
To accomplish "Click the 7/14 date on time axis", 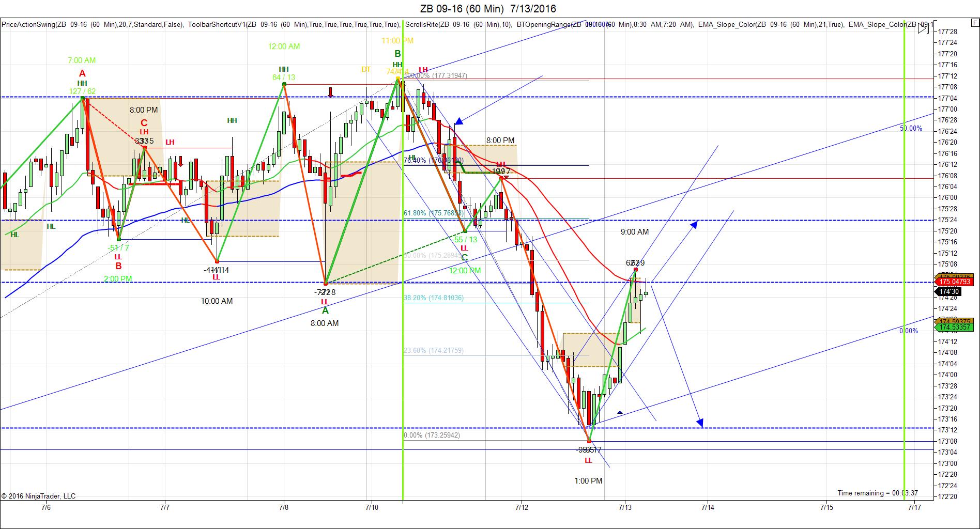I will pos(708,508).
